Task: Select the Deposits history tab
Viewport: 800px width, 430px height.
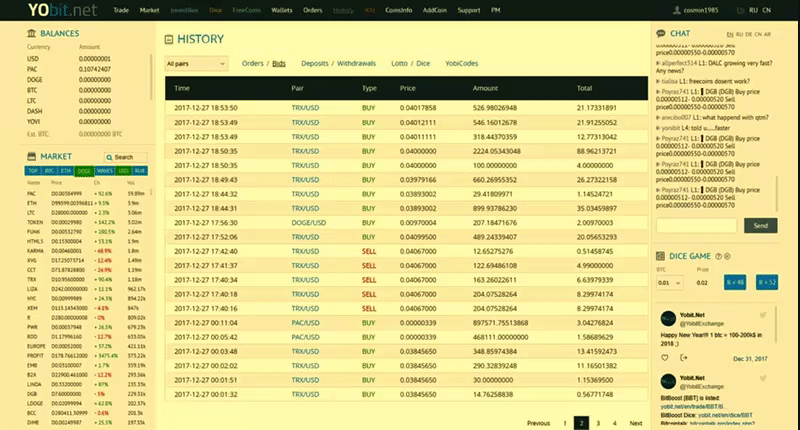Action: point(315,64)
